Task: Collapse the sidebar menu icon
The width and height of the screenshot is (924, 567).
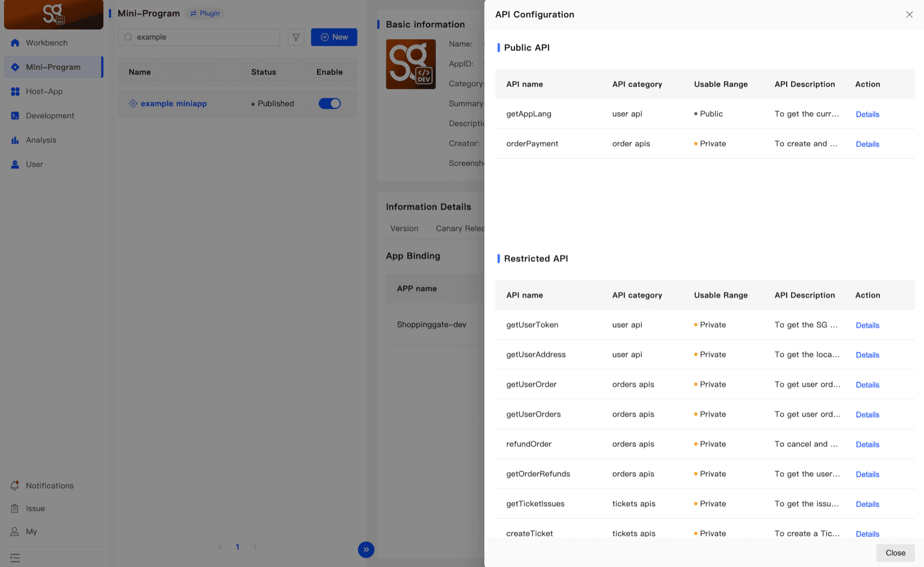Action: 15,558
